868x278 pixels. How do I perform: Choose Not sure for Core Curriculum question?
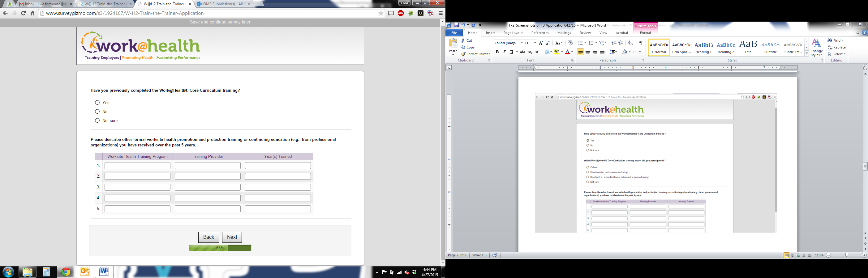(x=97, y=120)
